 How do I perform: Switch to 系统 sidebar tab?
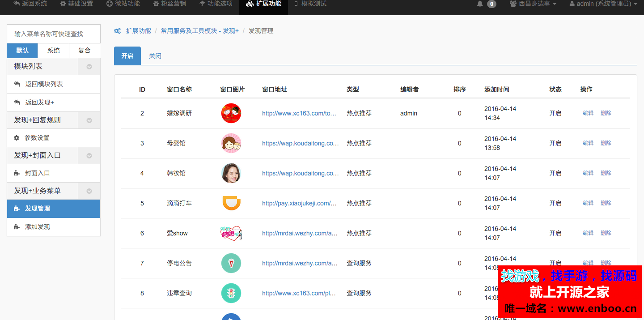click(54, 51)
